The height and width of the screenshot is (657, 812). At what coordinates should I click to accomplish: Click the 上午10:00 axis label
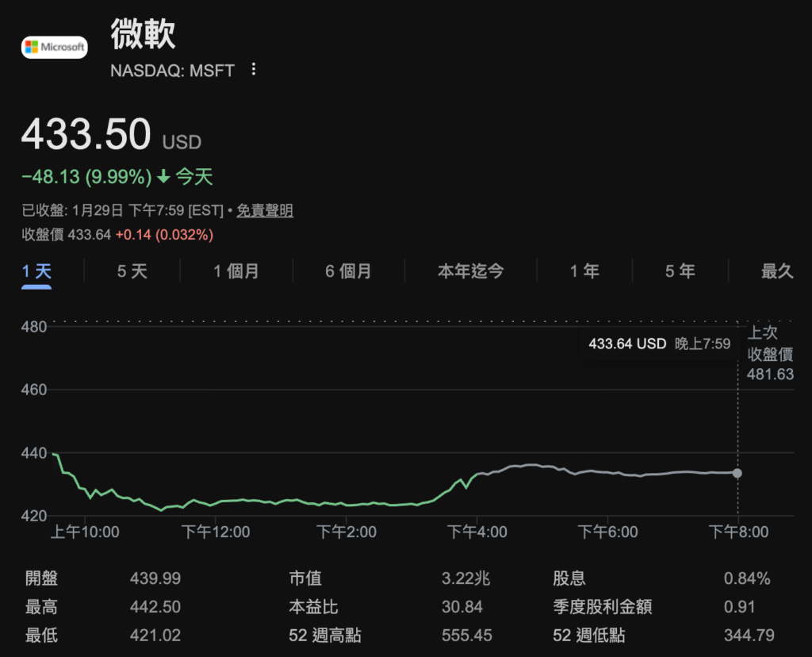pyautogui.click(x=85, y=532)
